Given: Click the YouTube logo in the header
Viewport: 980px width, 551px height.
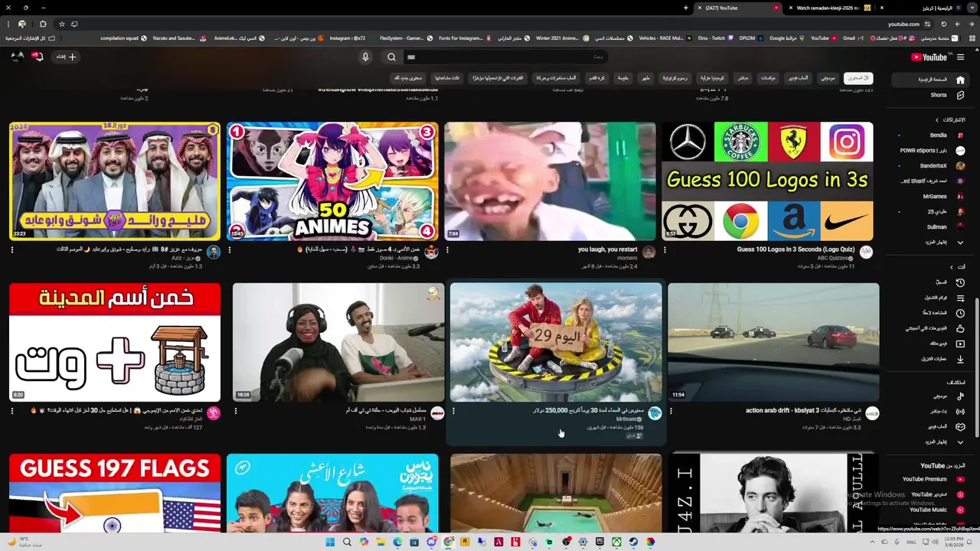Looking at the screenshot, I should tap(929, 57).
